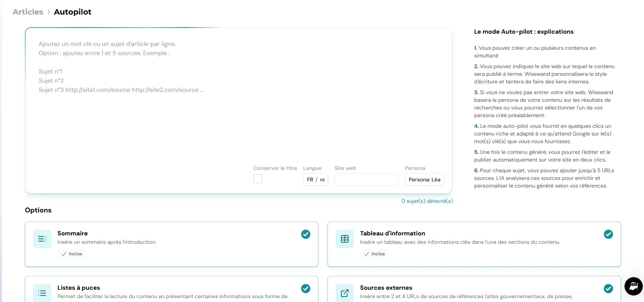Select the Listes à puces card title
644x302 pixels.
pyautogui.click(x=79, y=288)
